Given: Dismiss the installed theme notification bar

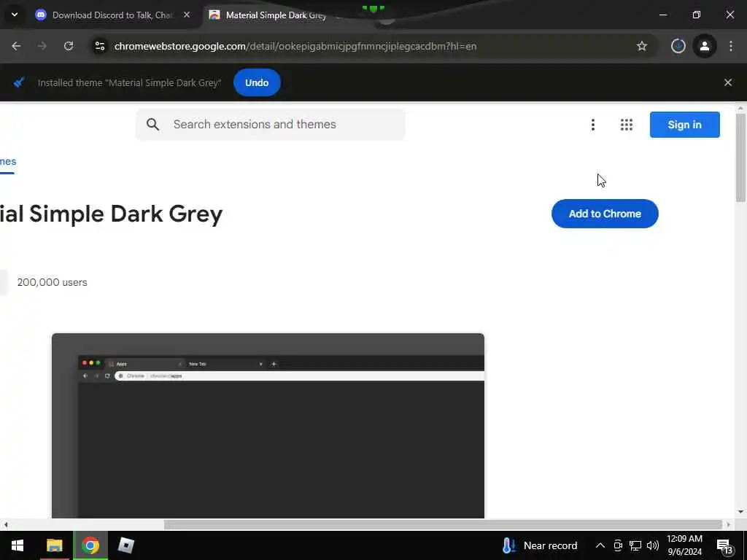Looking at the screenshot, I should pos(728,83).
